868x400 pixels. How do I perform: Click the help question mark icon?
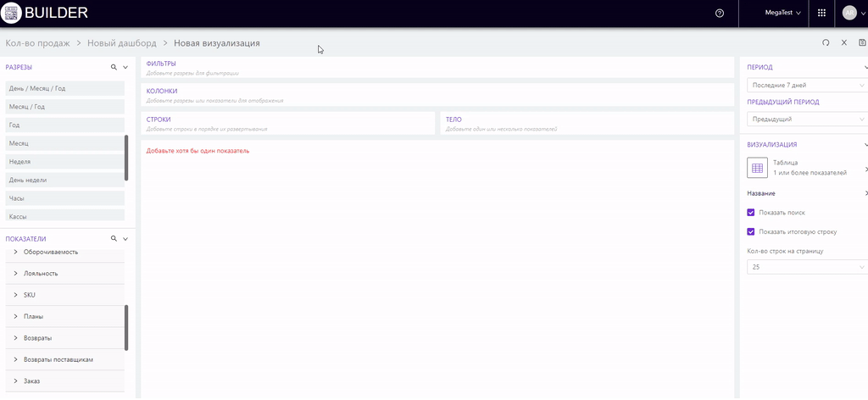[x=720, y=13]
